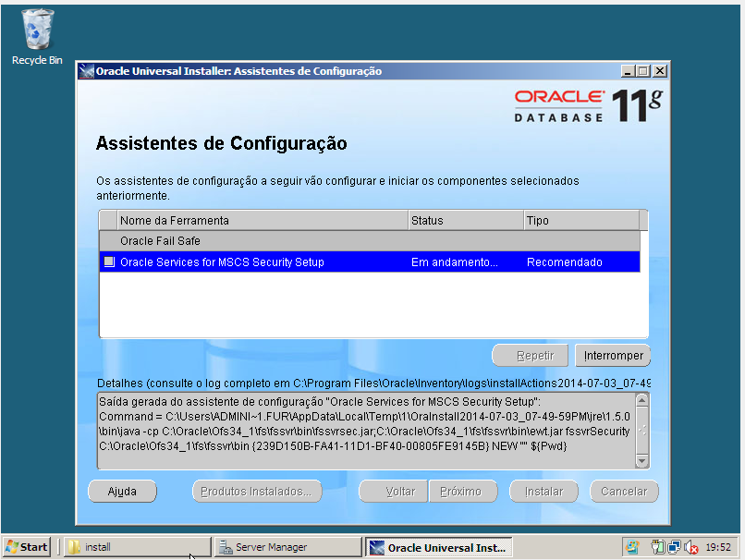Cancel the wizard with Cancelar
745x560 pixels.
623,491
